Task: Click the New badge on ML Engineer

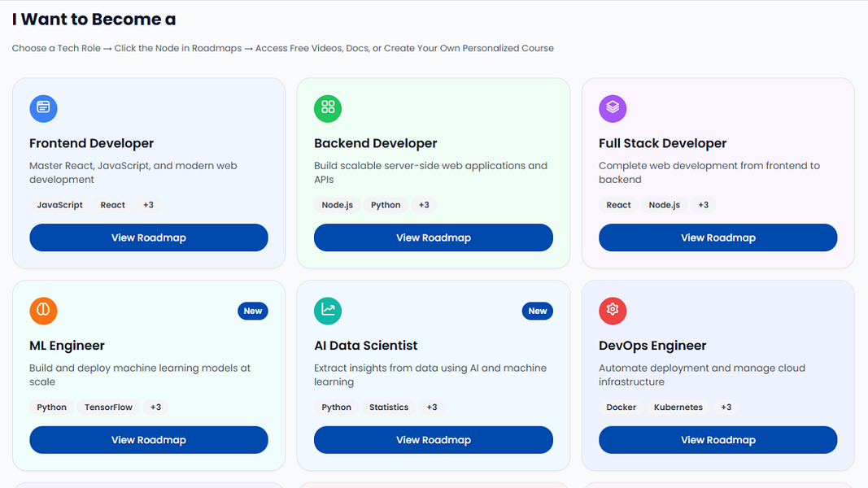Action: point(253,311)
